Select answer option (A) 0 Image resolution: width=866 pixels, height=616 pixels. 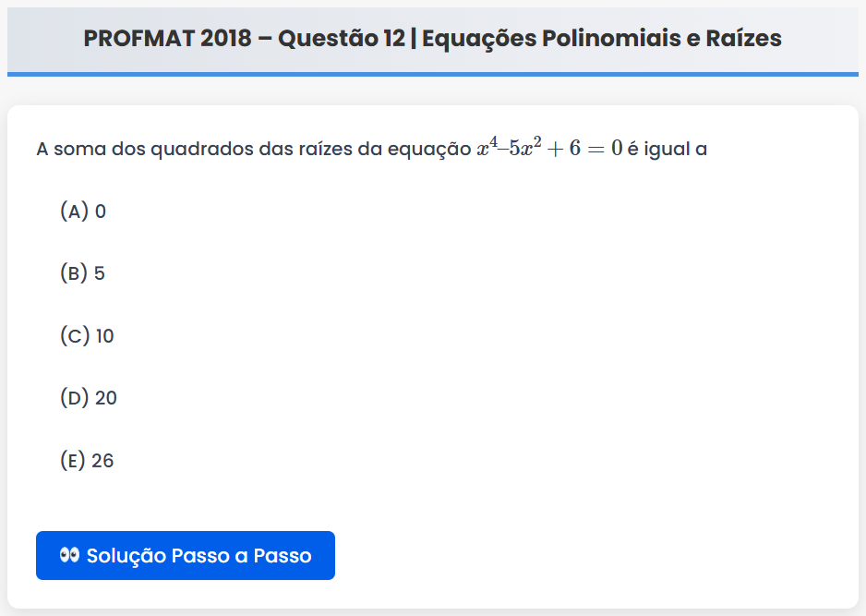click(83, 211)
